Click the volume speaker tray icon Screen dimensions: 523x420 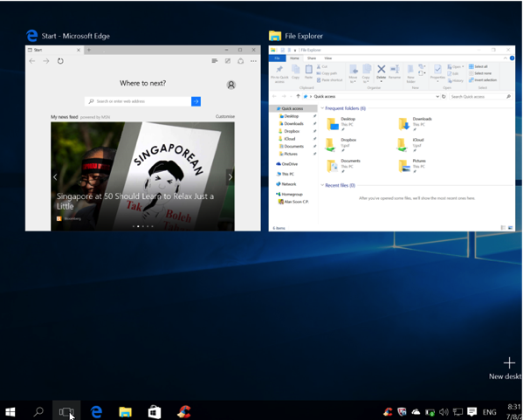(444, 412)
